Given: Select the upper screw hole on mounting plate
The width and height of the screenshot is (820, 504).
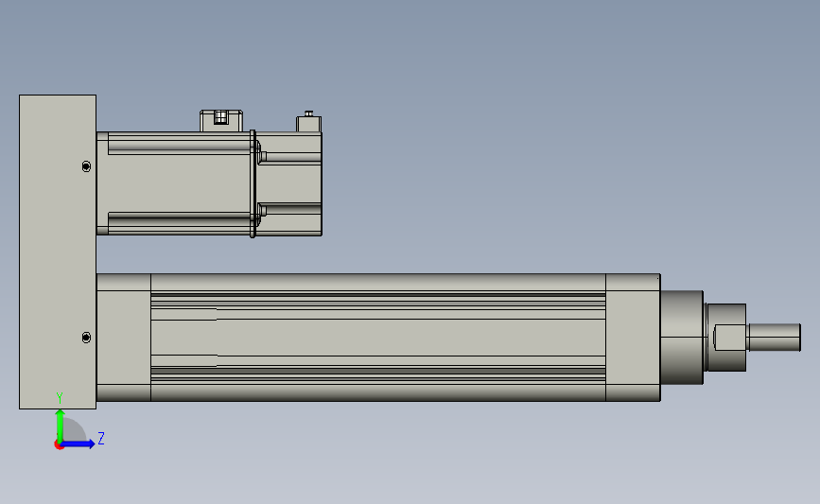Looking at the screenshot, I should pyautogui.click(x=86, y=166).
